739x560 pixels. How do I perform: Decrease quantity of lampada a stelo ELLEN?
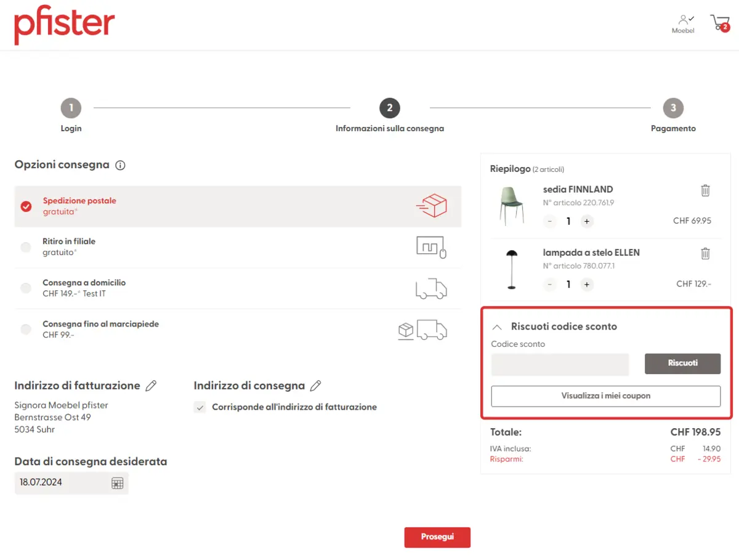(x=550, y=284)
